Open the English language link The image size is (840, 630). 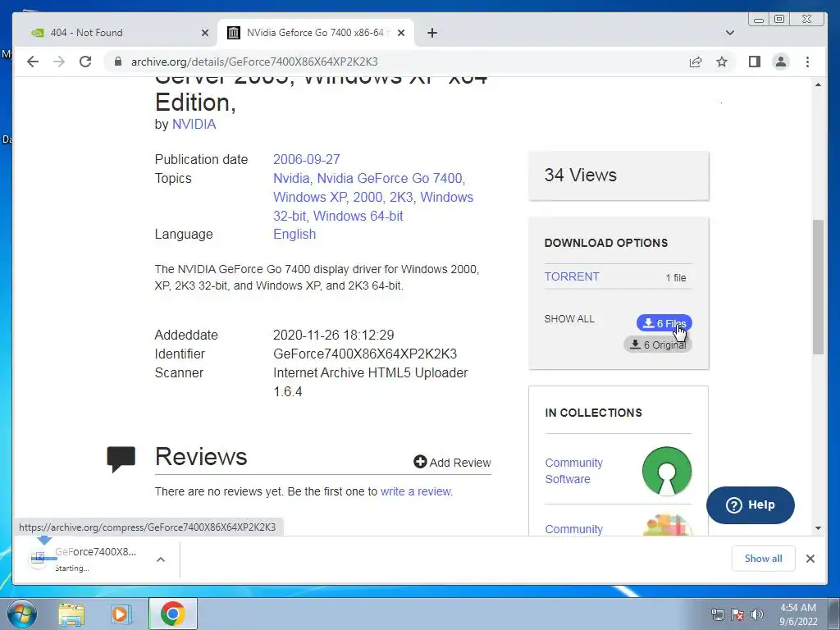click(x=294, y=234)
